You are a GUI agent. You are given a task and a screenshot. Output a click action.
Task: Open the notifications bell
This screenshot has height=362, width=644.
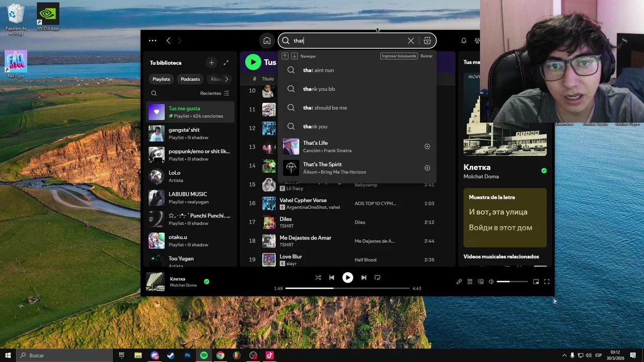coord(464,41)
